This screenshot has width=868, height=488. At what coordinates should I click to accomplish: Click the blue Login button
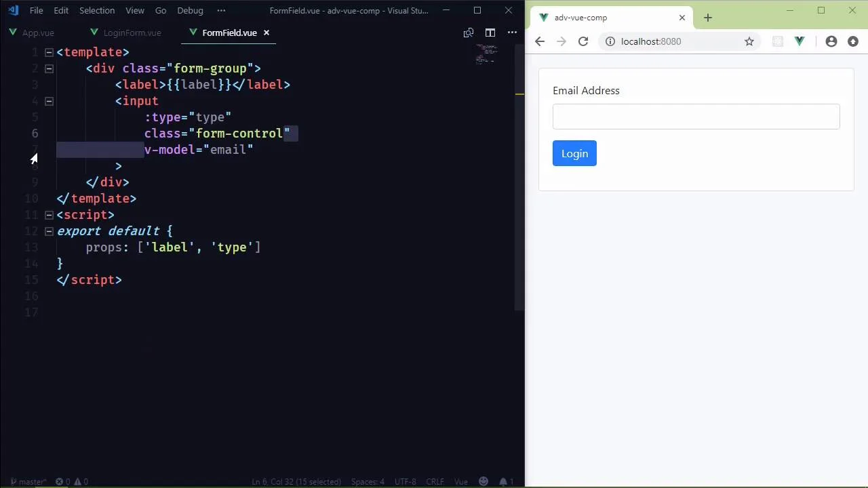point(574,153)
